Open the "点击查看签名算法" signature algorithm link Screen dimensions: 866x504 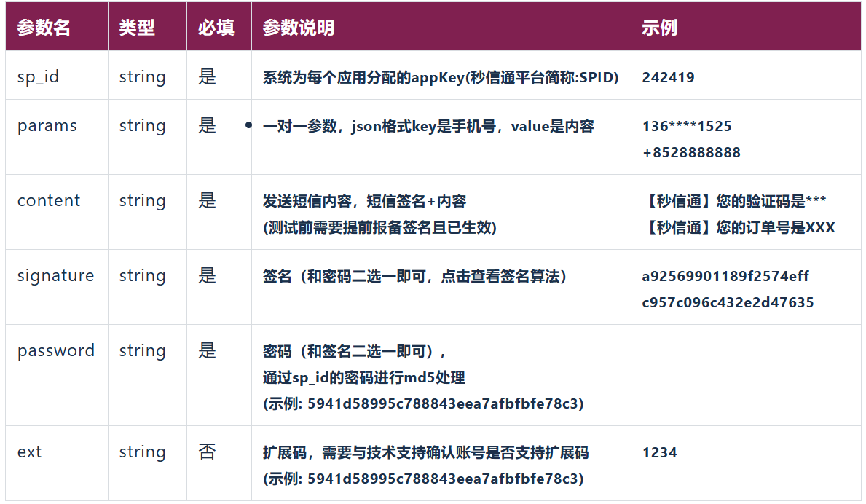click(503, 277)
